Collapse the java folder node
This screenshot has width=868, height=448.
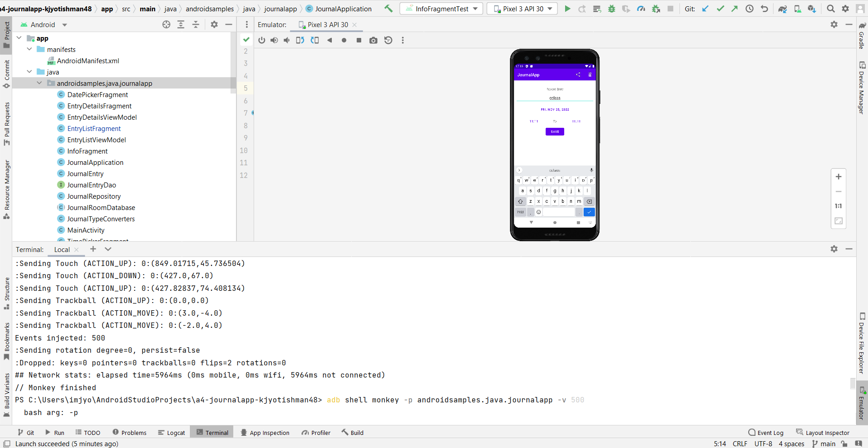[29, 72]
